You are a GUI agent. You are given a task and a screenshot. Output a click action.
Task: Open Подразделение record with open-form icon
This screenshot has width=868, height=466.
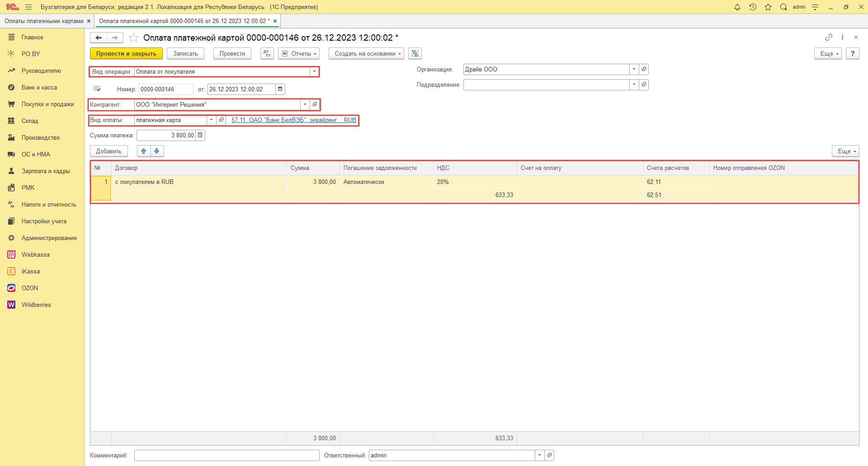(x=644, y=85)
